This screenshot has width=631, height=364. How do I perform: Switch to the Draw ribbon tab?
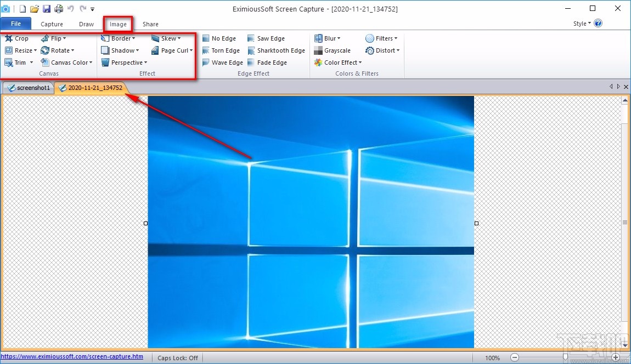coord(87,24)
